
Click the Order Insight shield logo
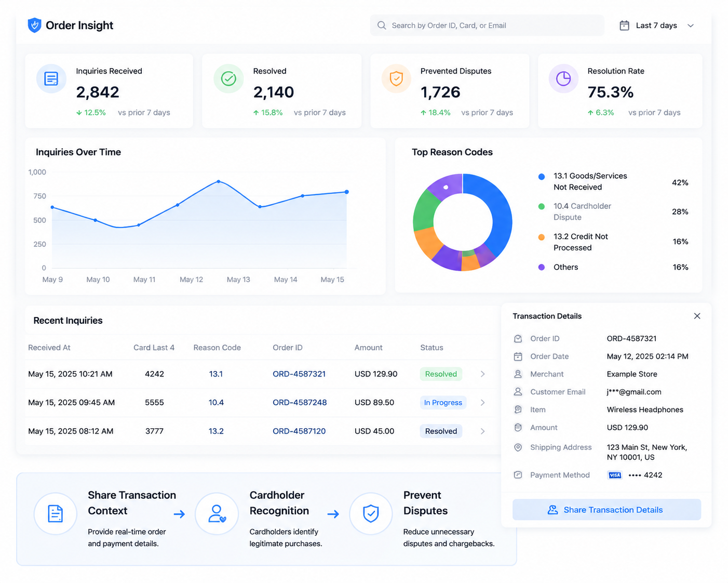coord(34,25)
